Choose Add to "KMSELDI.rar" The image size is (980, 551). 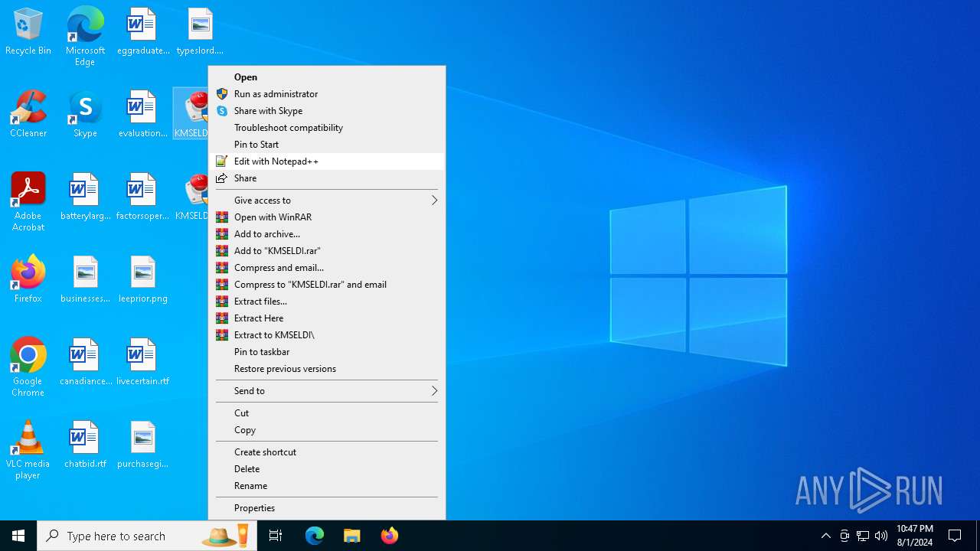coord(327,251)
